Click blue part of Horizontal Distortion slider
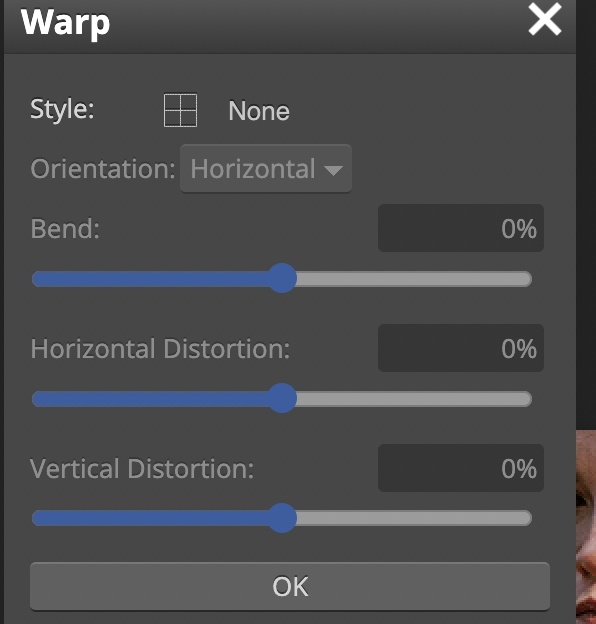Screen dimensions: 596x624 coord(150,399)
